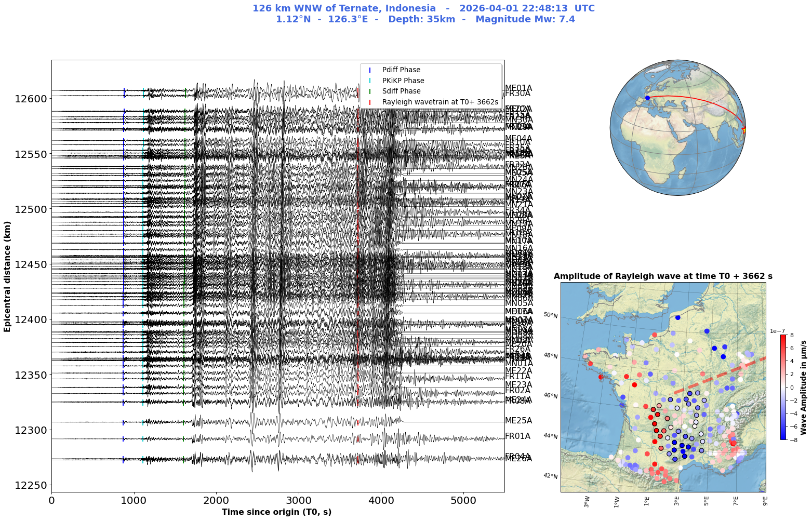Screen dimensions: 812x520
Task: Click the blue station dot on the globe
Action: [x=647, y=98]
